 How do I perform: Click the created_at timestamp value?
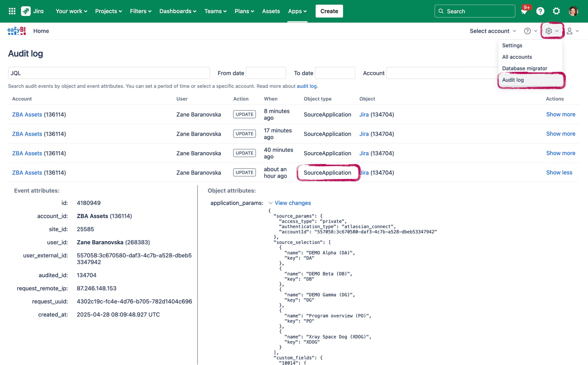tap(118, 315)
